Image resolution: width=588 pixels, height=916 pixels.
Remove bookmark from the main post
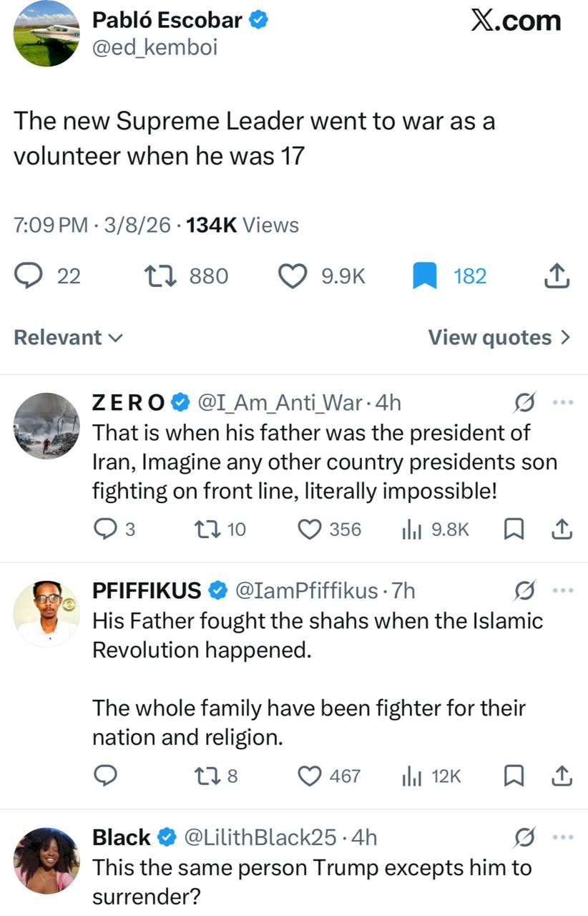(x=424, y=276)
